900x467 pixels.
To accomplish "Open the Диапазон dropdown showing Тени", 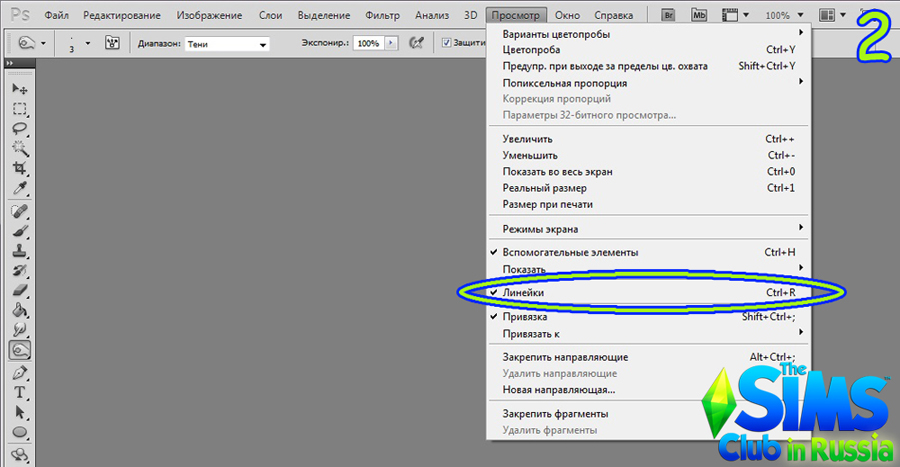I will (x=226, y=44).
